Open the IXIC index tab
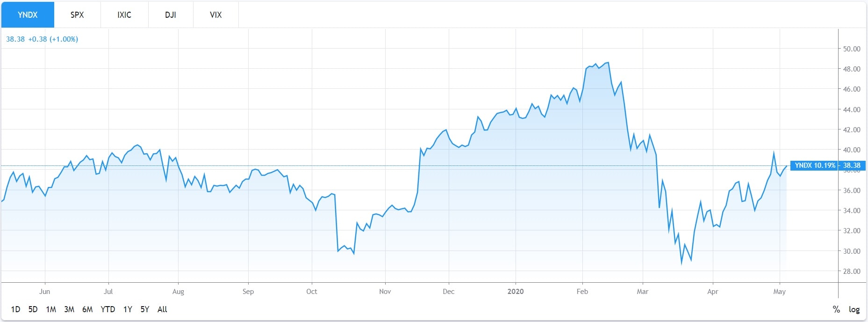Image resolution: width=868 pixels, height=322 pixels. coord(124,15)
